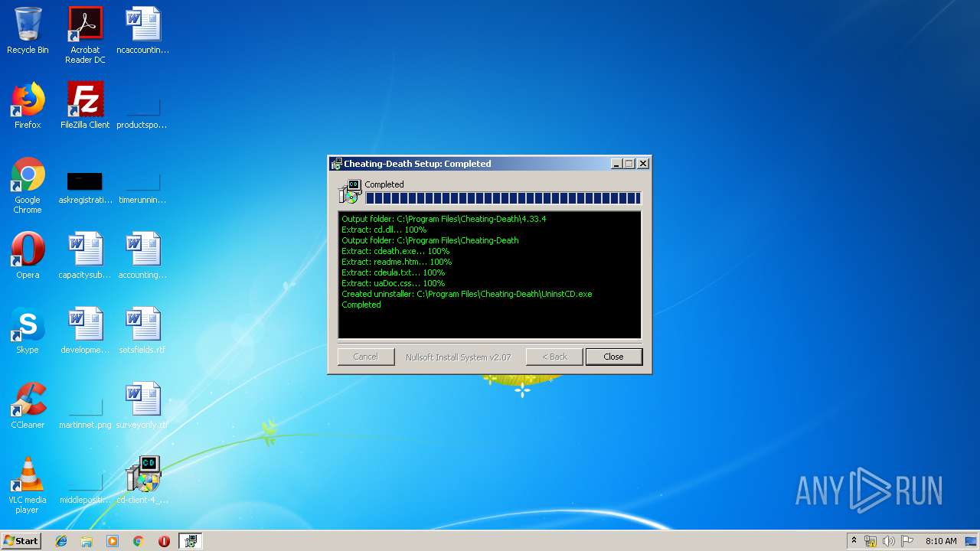
Task: Click the disabled Back button
Action: tap(554, 357)
